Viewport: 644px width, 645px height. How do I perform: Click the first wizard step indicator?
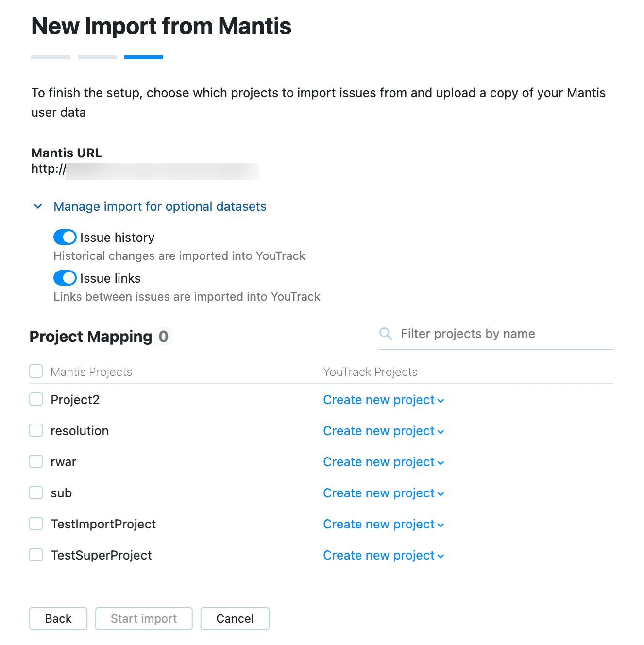click(x=50, y=57)
